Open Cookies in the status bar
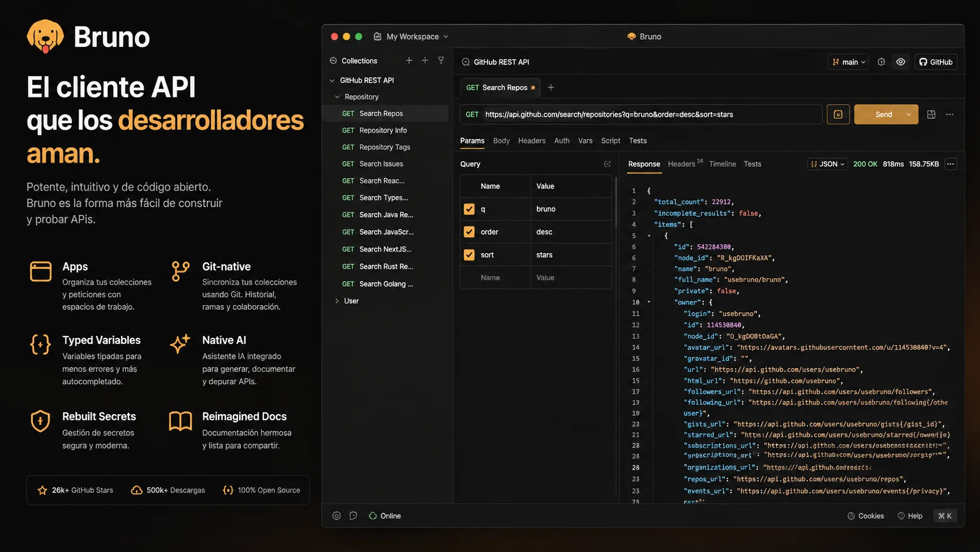This screenshot has height=552, width=980. [866, 516]
